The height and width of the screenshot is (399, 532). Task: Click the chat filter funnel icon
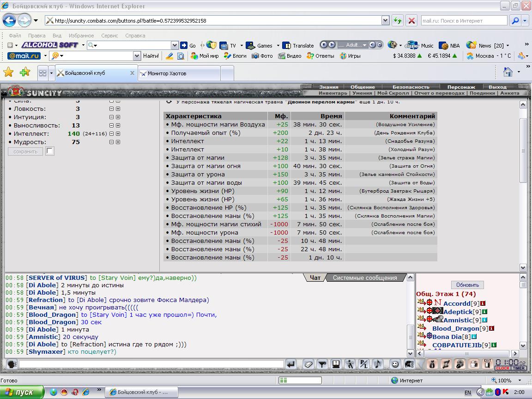click(x=322, y=364)
